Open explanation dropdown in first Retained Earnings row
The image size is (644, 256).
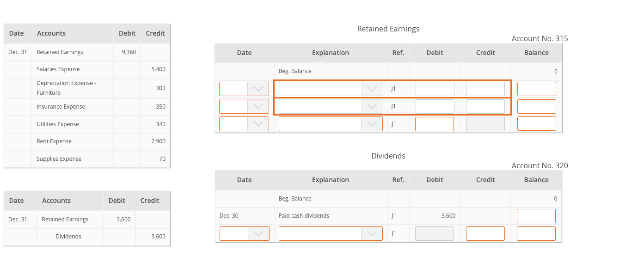[331, 89]
